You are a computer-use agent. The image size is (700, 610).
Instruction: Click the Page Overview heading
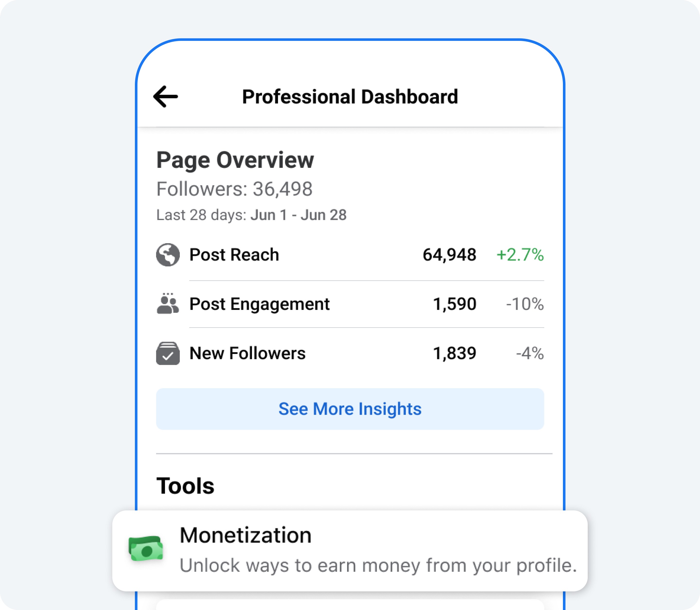tap(235, 160)
